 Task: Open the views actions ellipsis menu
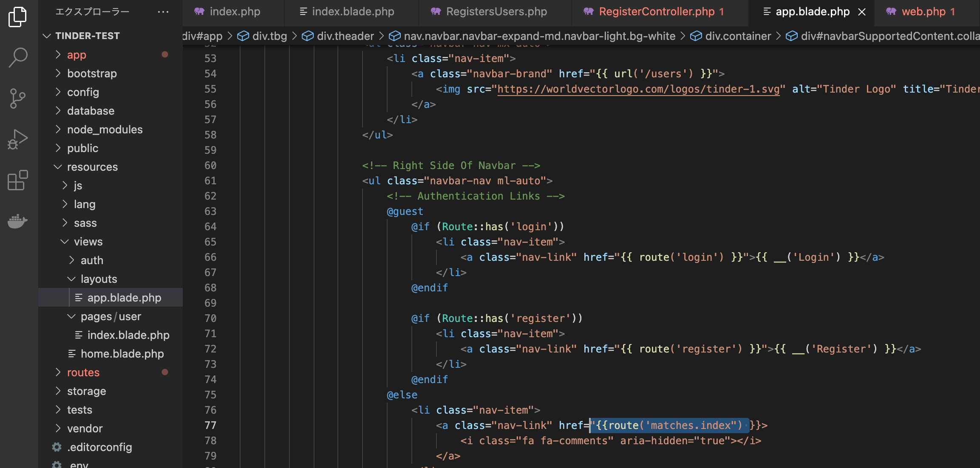pos(163,11)
